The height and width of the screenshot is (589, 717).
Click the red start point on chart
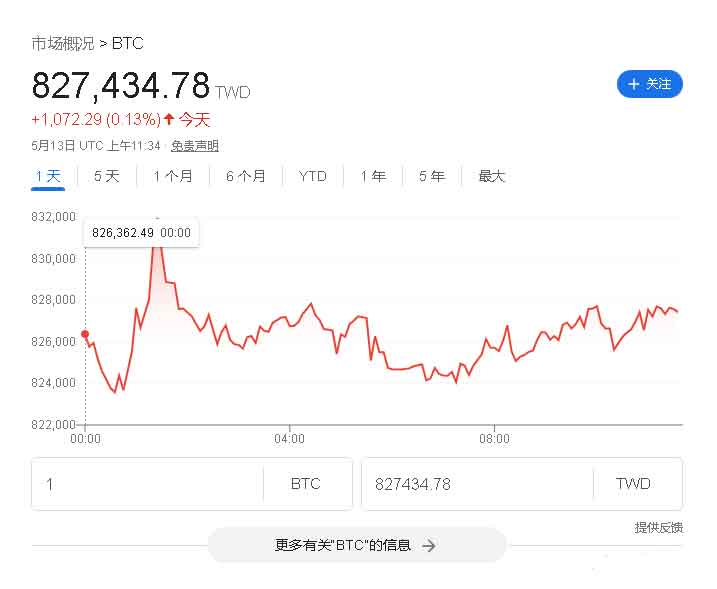85,334
